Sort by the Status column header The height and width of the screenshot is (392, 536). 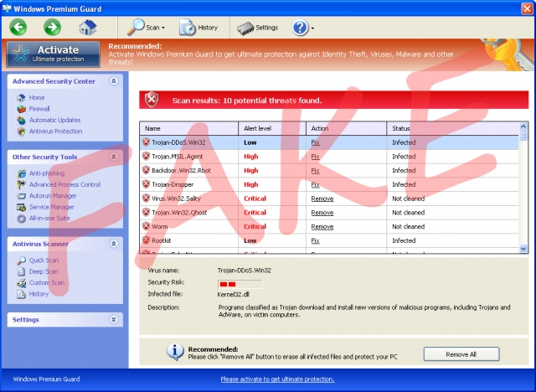(x=453, y=128)
